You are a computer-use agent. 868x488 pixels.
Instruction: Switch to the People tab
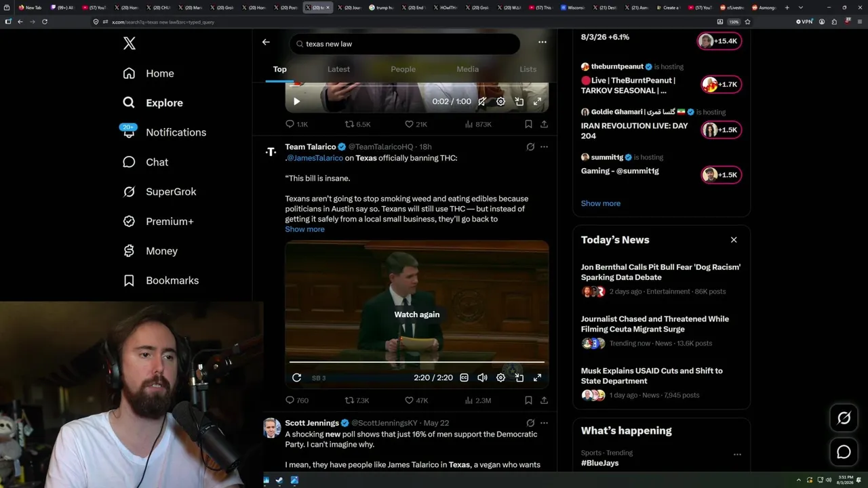403,69
